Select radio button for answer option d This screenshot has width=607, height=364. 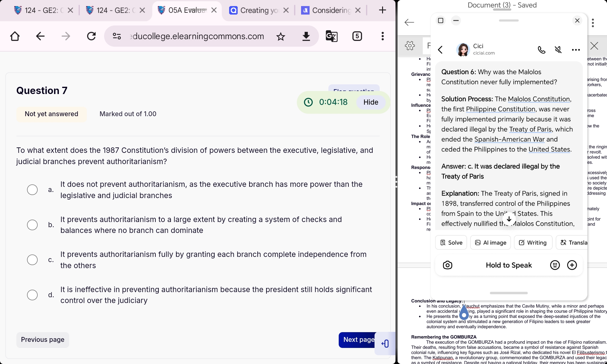pyautogui.click(x=32, y=295)
